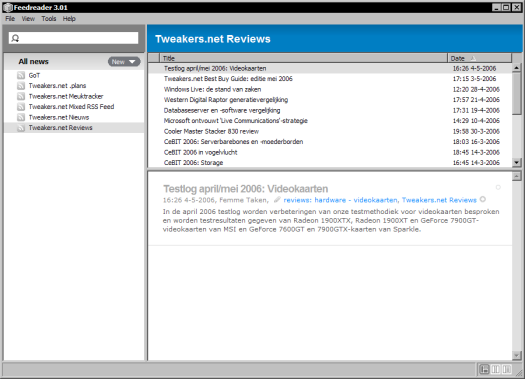Click the RSS icon beside Tweakers.net .plans
This screenshot has height=379, width=525.
coord(21,86)
